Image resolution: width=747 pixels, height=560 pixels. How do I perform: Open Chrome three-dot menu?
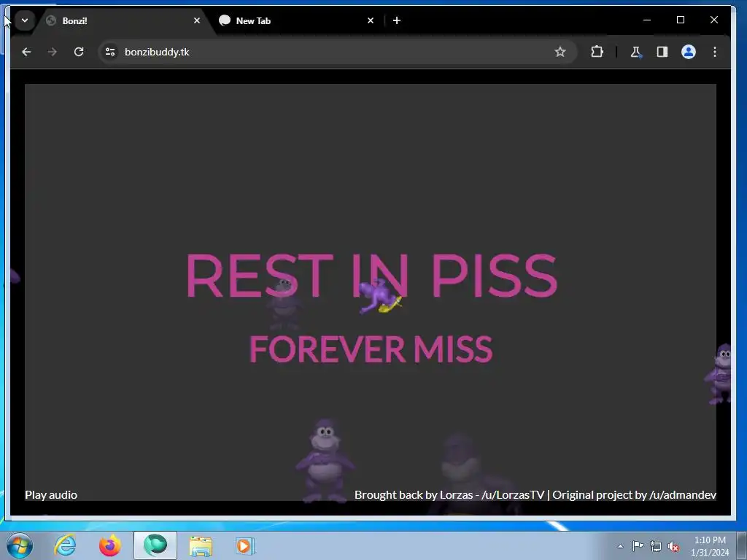[x=715, y=52]
